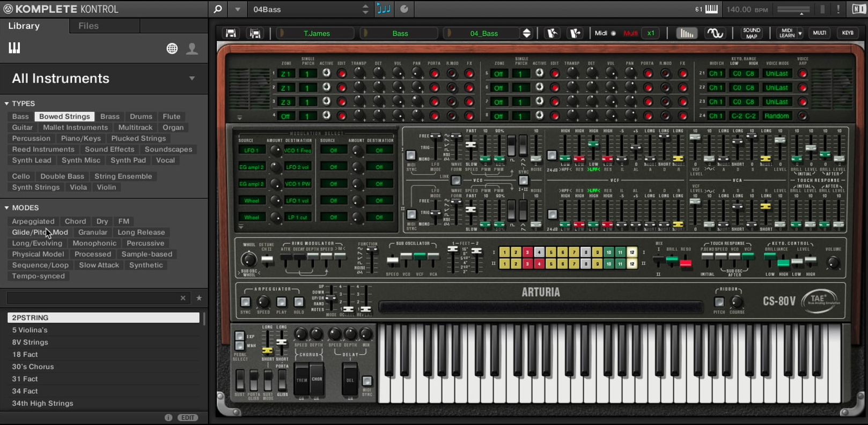868x425 pixels.
Task: Click the NI logo button
Action: (x=858, y=9)
